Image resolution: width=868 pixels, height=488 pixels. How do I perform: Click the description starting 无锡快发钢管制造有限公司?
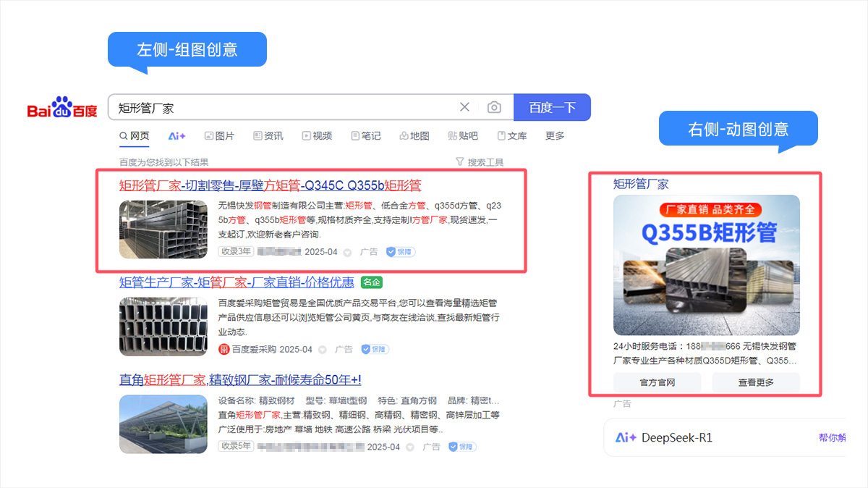(358, 219)
